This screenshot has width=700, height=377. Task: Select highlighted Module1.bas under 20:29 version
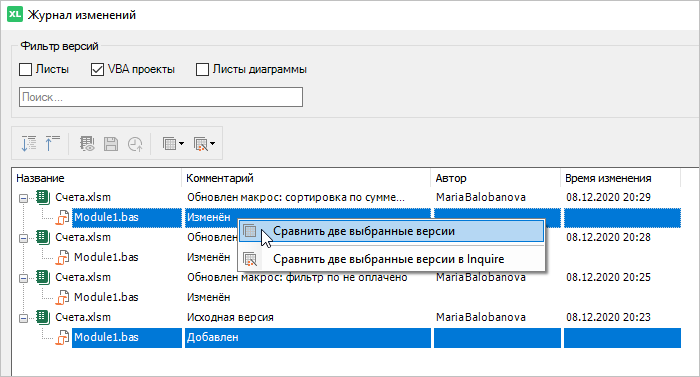click(x=106, y=218)
